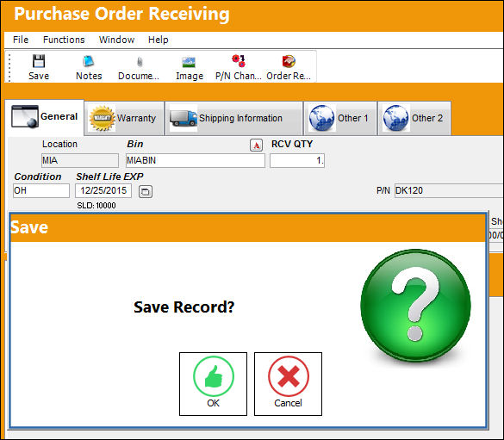Click the Location field containing MIA
504x440 pixels.
80,160
